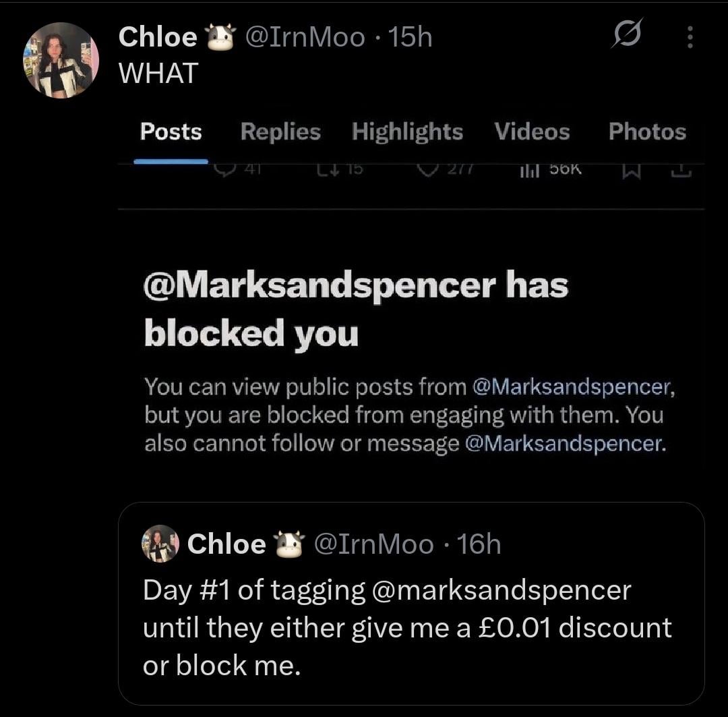
Task: Open the Videos tab
Action: coord(532,132)
